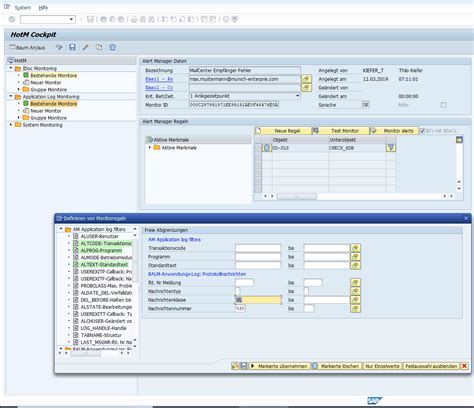Open multiple selection for Email Cc field

tap(306, 88)
